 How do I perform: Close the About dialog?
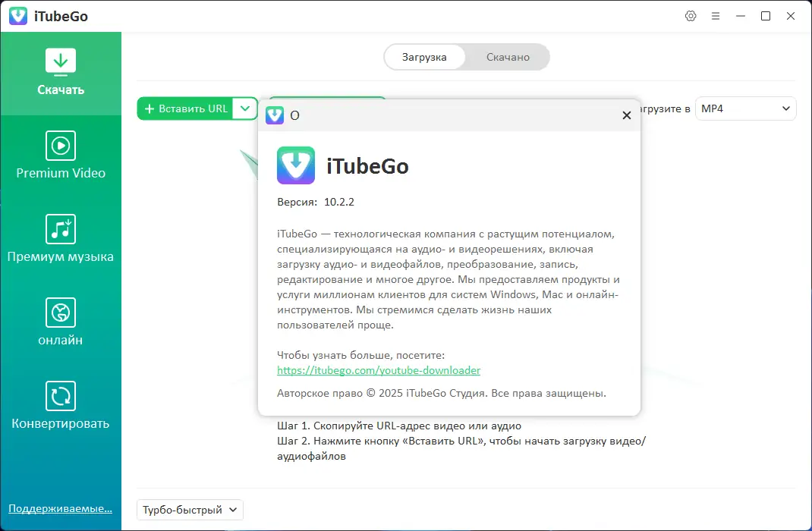(626, 115)
